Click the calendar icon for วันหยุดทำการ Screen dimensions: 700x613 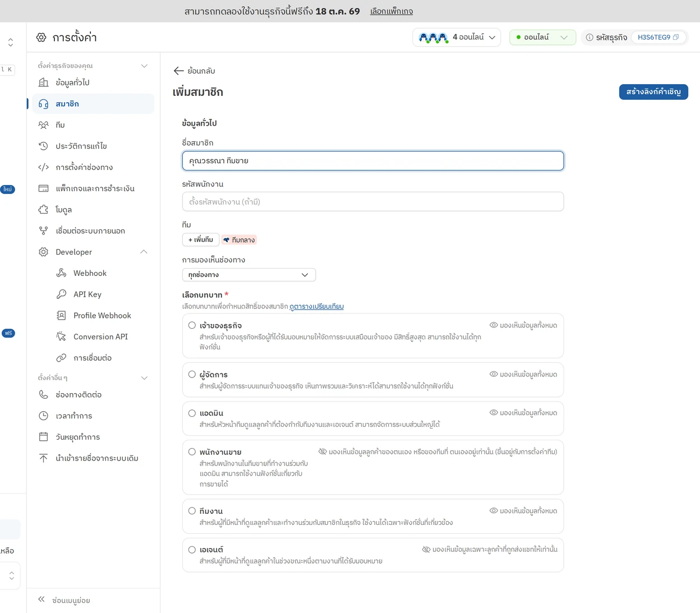pos(43,437)
